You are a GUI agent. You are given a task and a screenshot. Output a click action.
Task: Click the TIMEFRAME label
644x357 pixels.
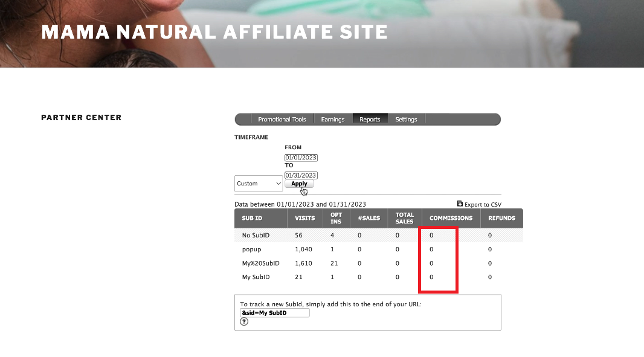click(251, 137)
